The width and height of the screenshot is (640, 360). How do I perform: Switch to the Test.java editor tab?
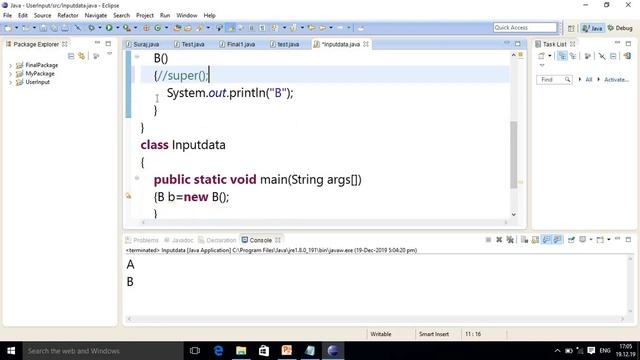[189, 44]
